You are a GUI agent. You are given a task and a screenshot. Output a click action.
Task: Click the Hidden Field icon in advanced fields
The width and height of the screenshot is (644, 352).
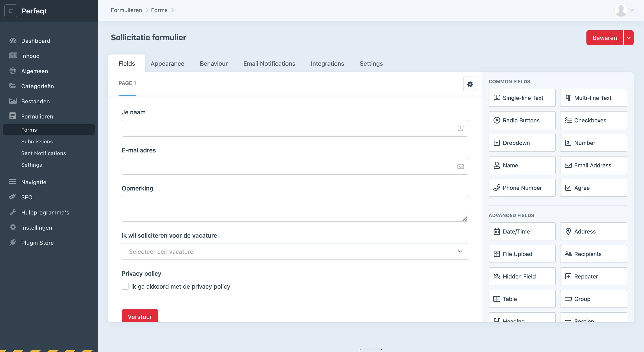point(497,276)
